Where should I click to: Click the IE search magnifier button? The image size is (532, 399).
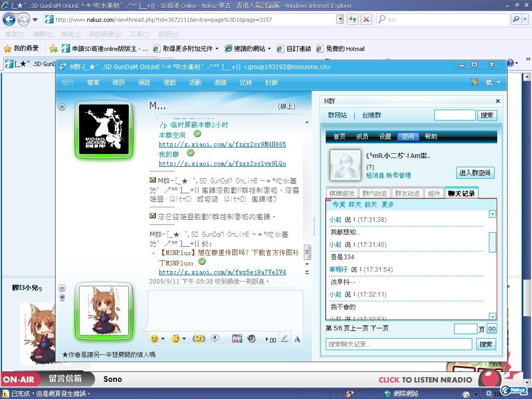point(516,19)
